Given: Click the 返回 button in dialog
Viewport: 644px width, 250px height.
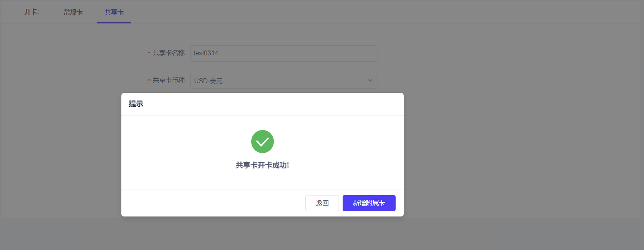Looking at the screenshot, I should [322, 203].
